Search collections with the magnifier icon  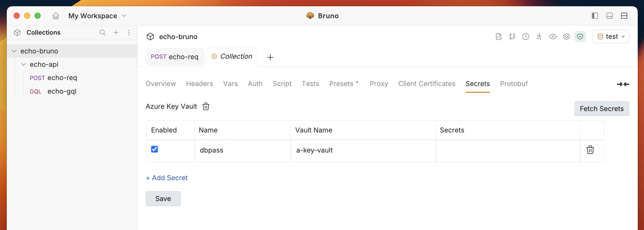[103, 33]
